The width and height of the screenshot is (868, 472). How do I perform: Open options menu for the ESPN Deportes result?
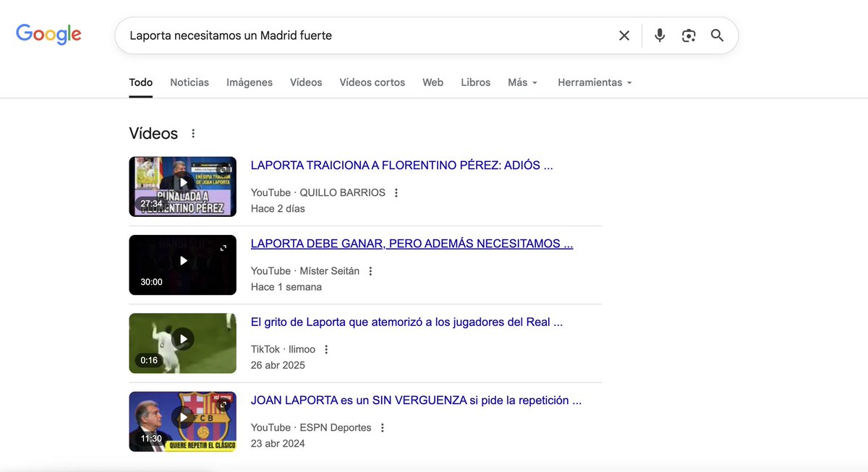point(381,427)
